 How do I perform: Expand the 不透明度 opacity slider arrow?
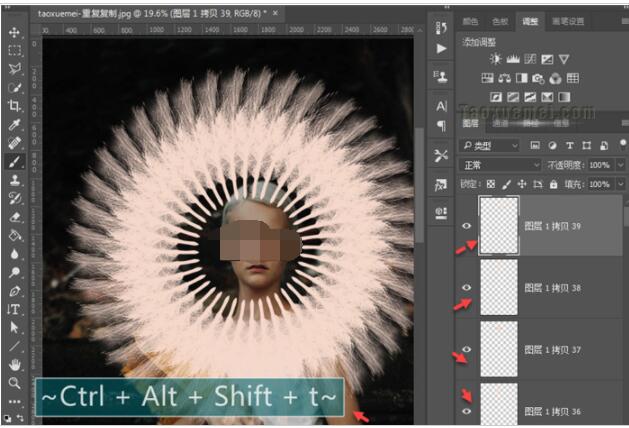point(621,165)
